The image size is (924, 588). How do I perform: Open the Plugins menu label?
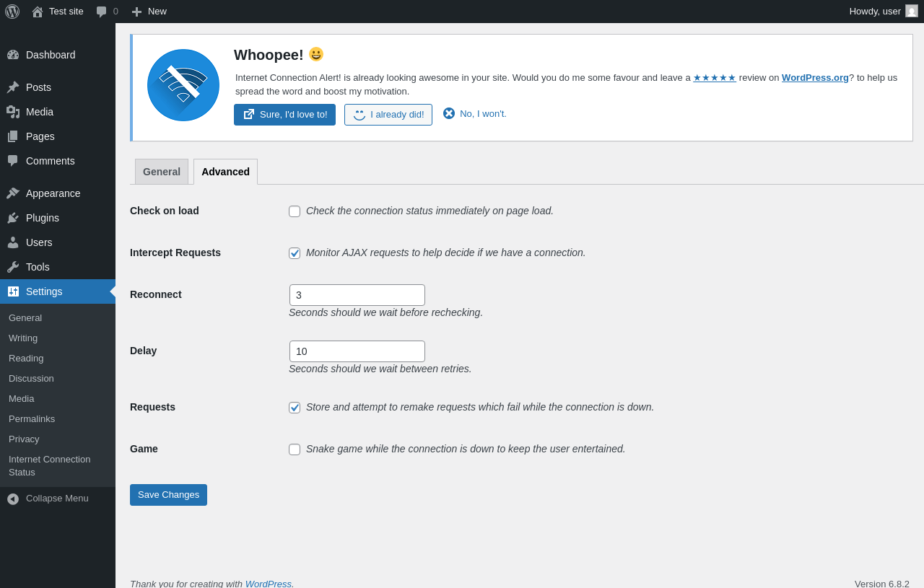[x=43, y=218]
